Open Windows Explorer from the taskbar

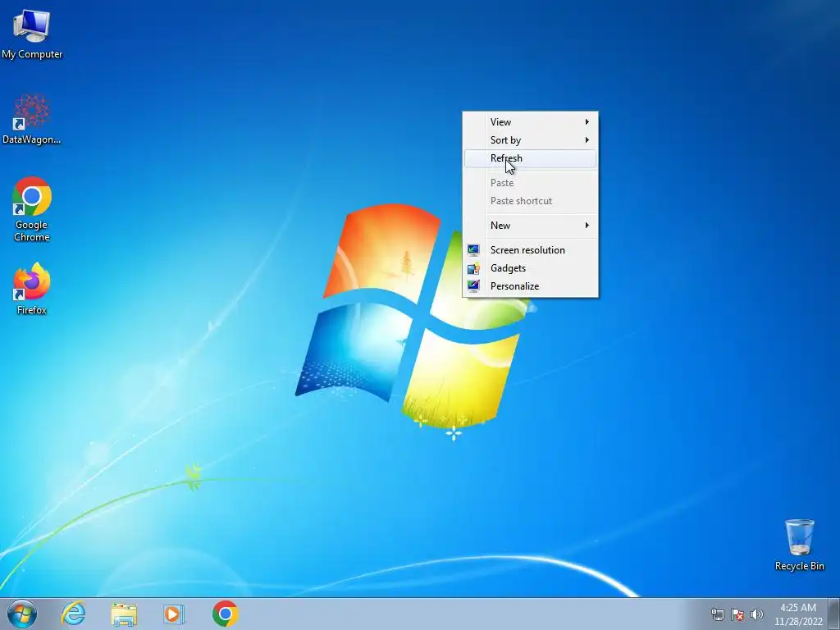pos(124,614)
